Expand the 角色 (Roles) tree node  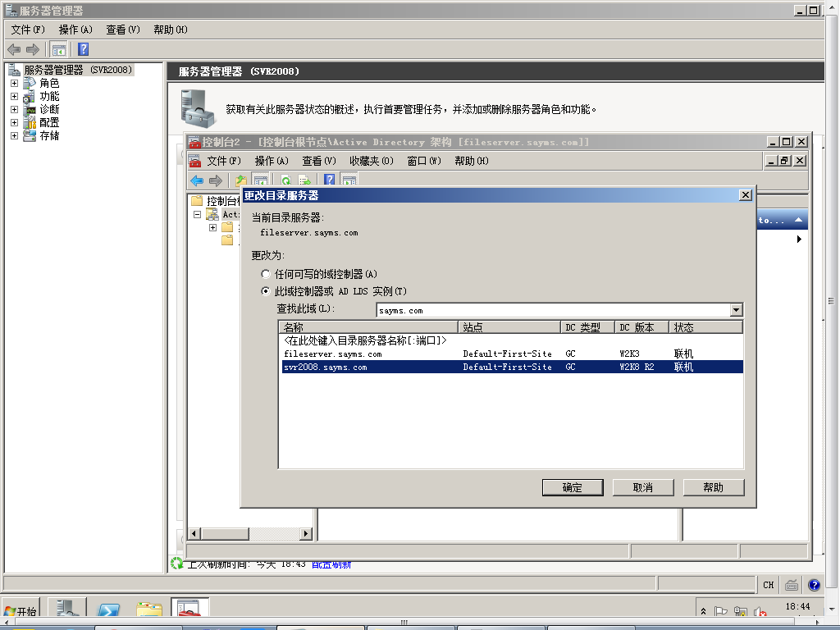[14, 83]
